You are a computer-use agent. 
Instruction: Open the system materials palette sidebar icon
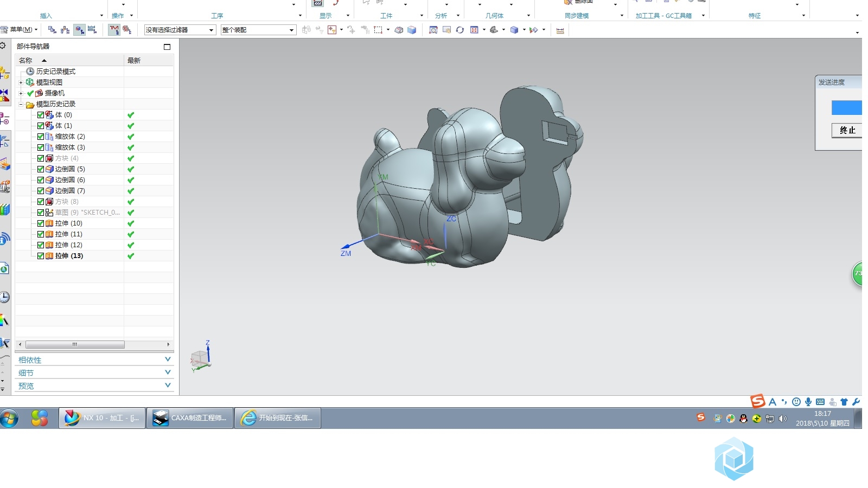coord(4,320)
